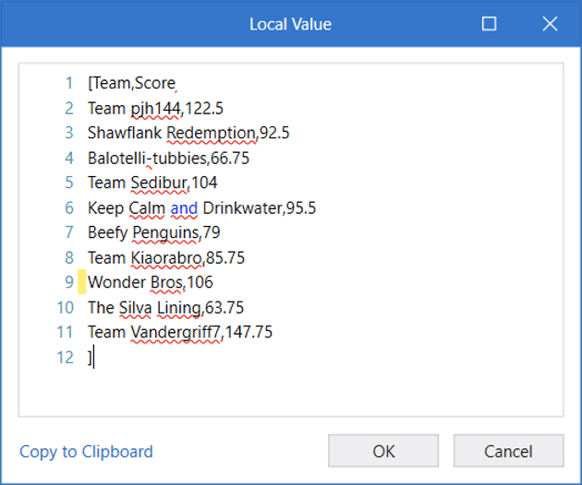Click the 'Shawflank Redemption,92.5' line
582x485 pixels.
click(189, 133)
